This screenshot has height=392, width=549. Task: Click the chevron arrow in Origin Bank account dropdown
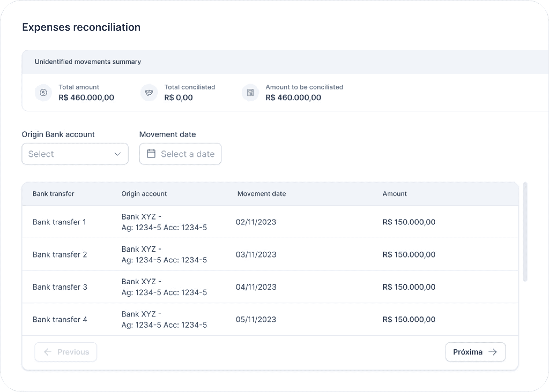[x=117, y=154]
